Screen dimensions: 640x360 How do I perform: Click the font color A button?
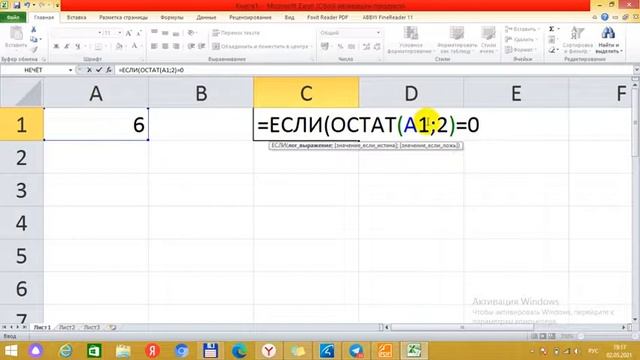[x=134, y=47]
